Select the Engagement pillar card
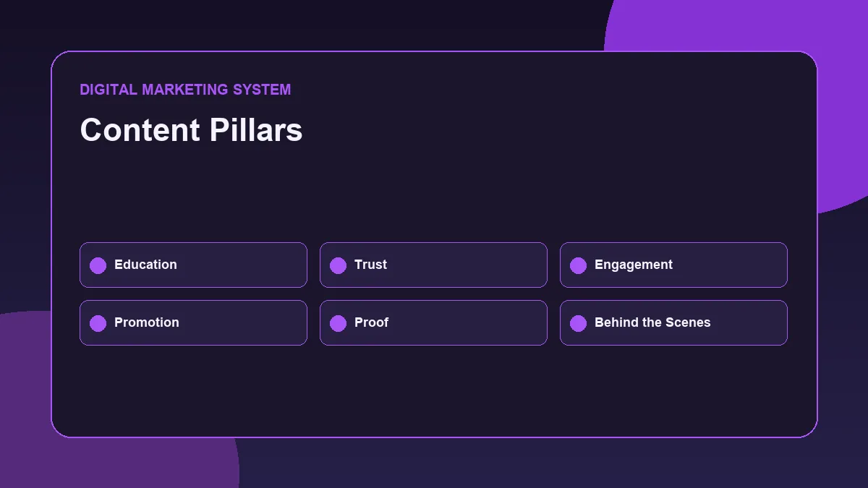The width and height of the screenshot is (868, 488). pos(673,265)
